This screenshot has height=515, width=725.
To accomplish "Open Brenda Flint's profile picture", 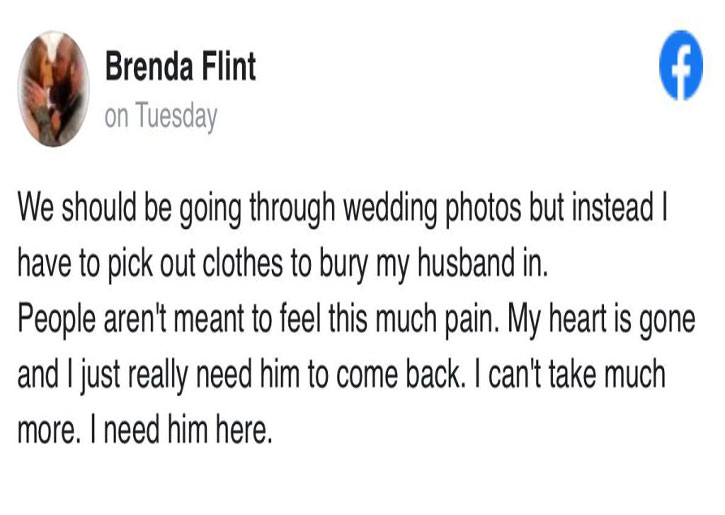I will tap(54, 90).
